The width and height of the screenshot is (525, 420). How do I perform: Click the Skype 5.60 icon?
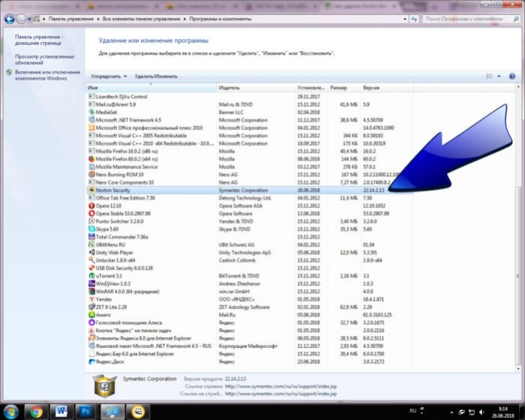click(x=92, y=229)
